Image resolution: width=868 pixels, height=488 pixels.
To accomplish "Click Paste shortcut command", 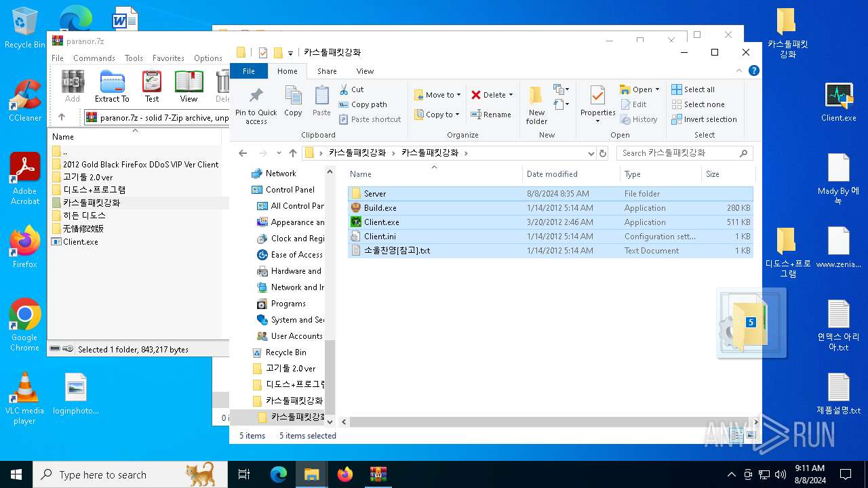I will (370, 119).
